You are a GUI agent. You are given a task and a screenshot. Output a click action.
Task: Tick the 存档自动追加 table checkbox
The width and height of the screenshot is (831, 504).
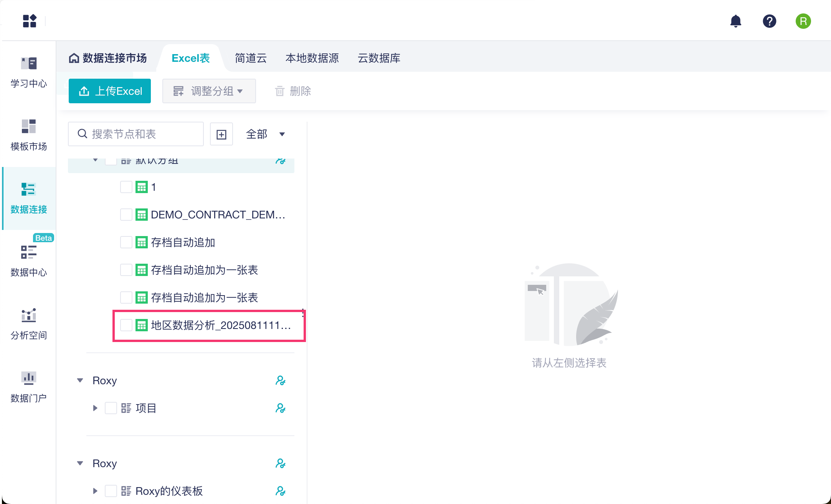click(x=126, y=242)
